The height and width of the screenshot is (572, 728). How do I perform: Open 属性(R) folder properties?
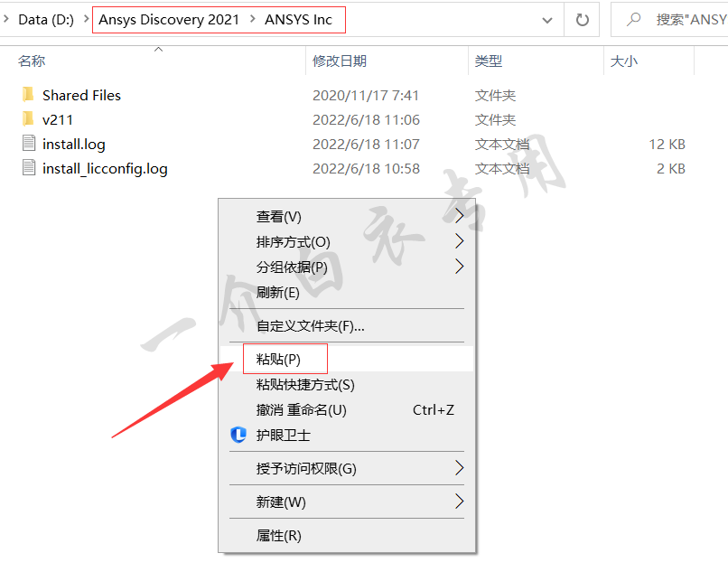pos(346,535)
